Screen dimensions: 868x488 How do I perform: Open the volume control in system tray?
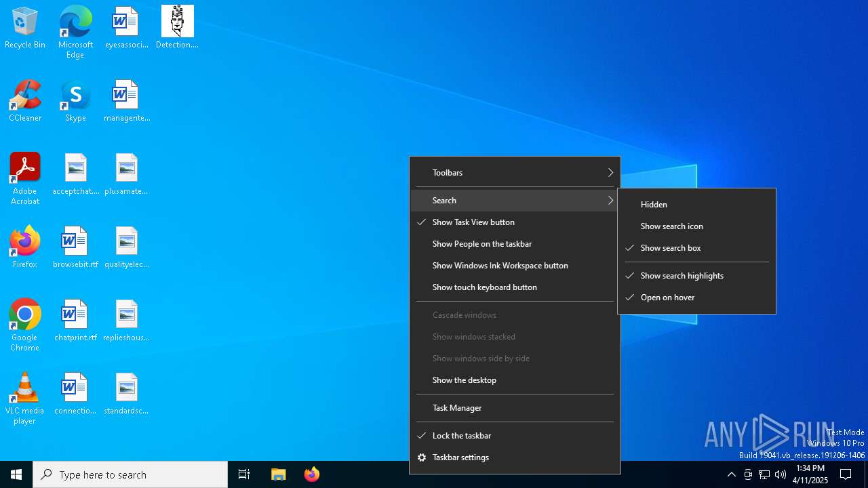(781, 474)
